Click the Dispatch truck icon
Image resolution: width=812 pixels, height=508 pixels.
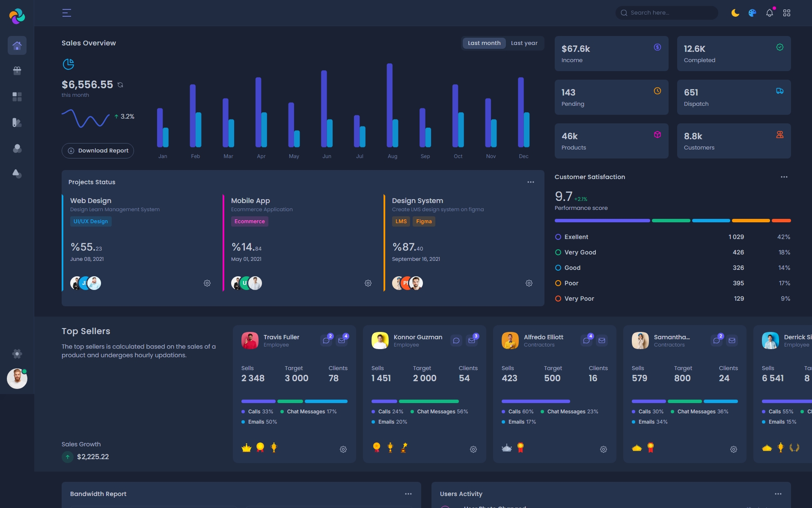click(780, 91)
